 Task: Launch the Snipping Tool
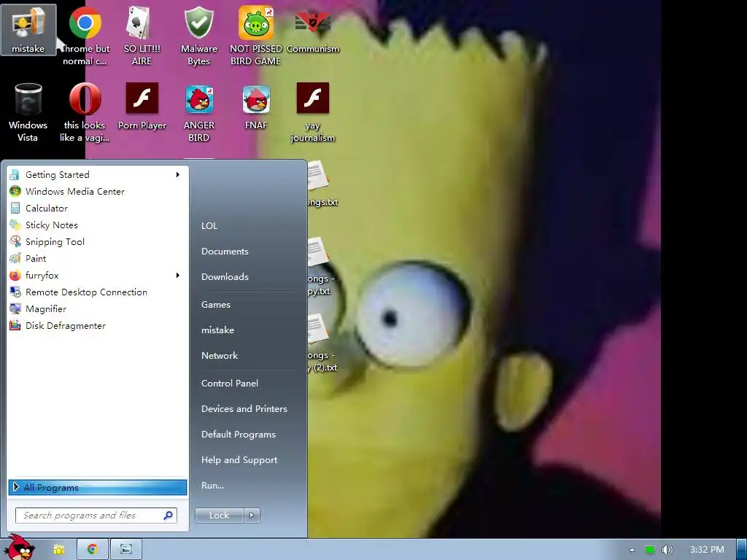point(97,242)
